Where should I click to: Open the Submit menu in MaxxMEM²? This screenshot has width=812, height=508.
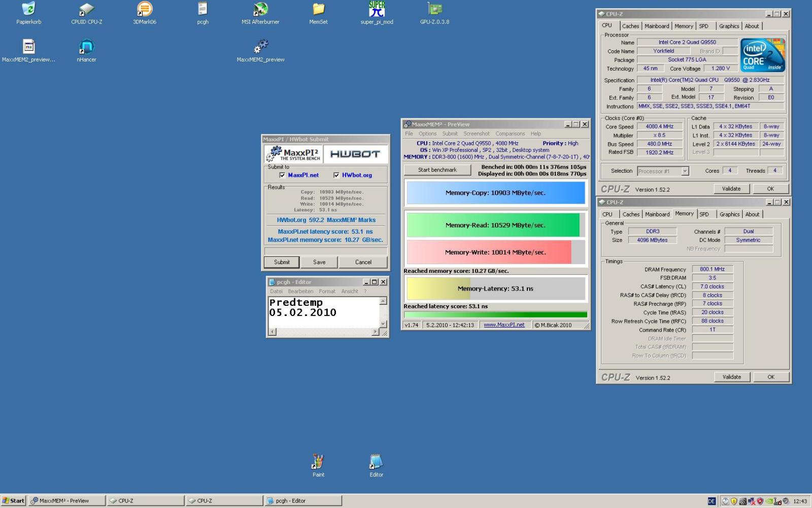pos(450,134)
